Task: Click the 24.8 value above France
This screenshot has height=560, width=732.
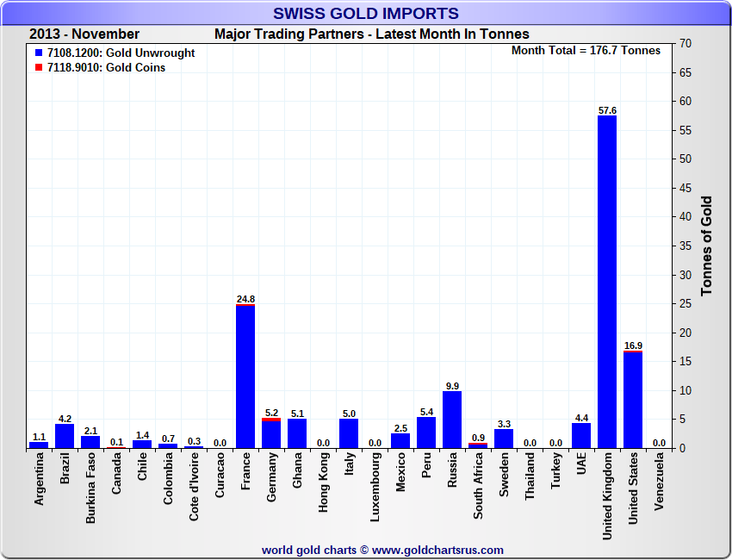Action: click(x=245, y=299)
